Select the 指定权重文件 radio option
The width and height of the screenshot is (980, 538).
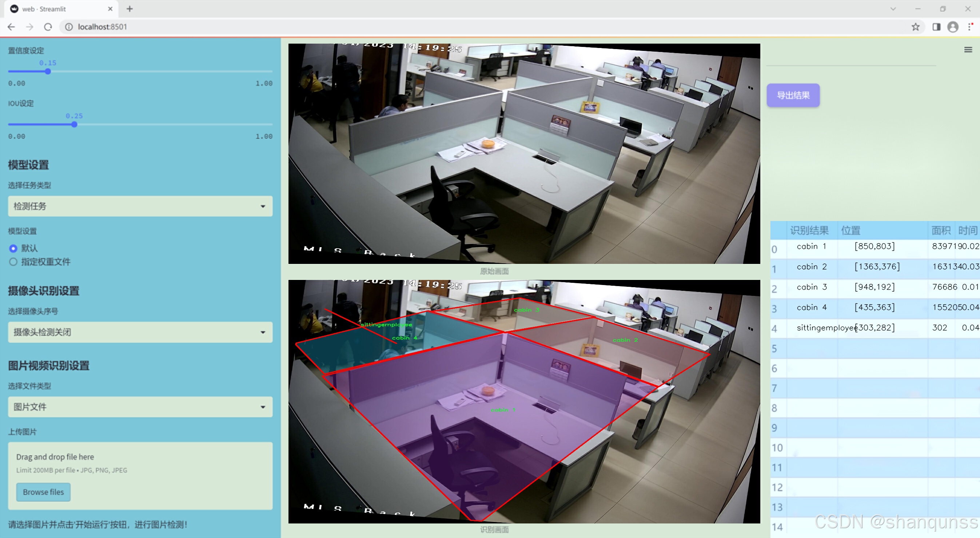click(x=13, y=262)
